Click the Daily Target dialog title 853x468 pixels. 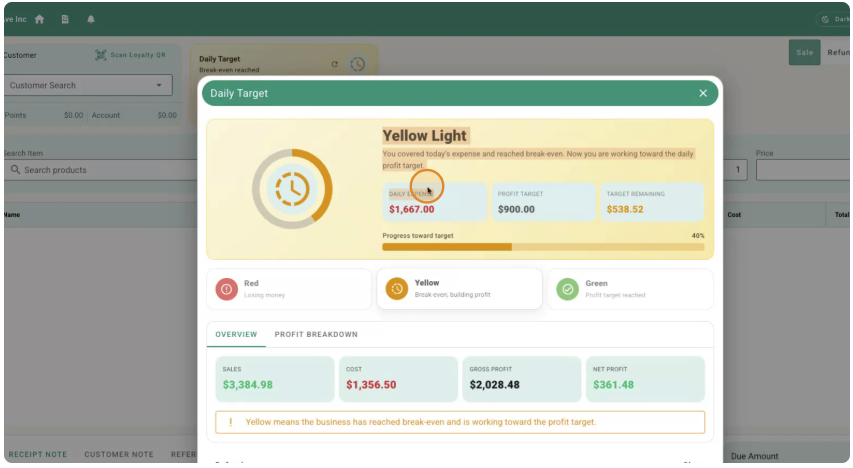239,93
